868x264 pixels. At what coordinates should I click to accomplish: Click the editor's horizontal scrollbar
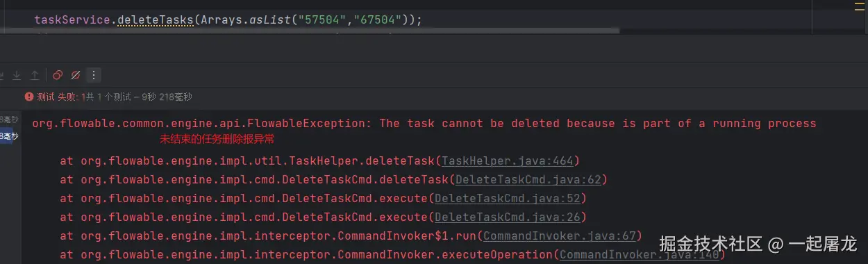tap(309, 31)
